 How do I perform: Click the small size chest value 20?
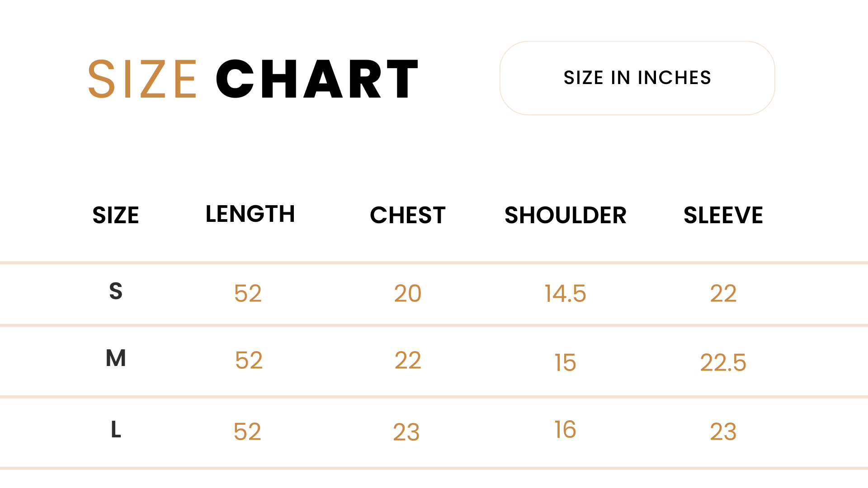(408, 294)
